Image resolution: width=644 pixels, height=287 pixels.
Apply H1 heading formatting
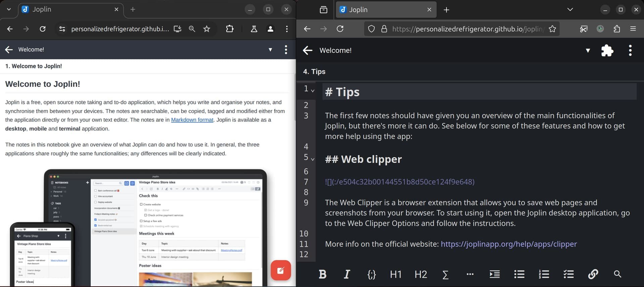click(396, 274)
